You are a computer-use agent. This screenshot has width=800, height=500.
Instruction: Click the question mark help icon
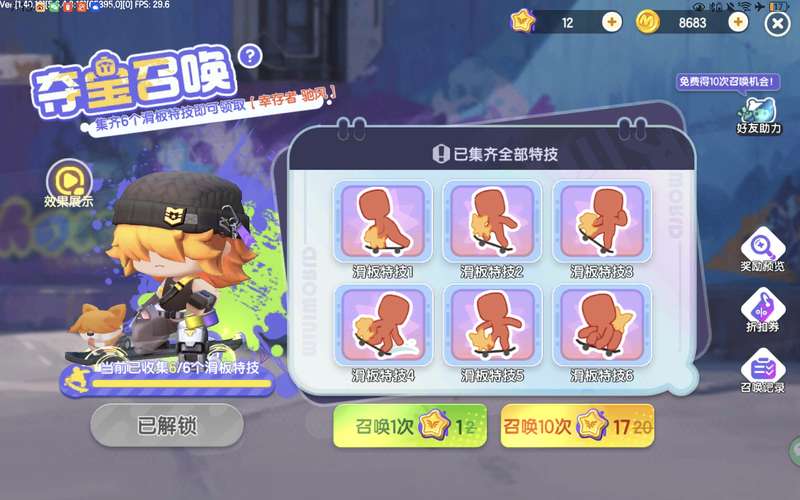250,57
